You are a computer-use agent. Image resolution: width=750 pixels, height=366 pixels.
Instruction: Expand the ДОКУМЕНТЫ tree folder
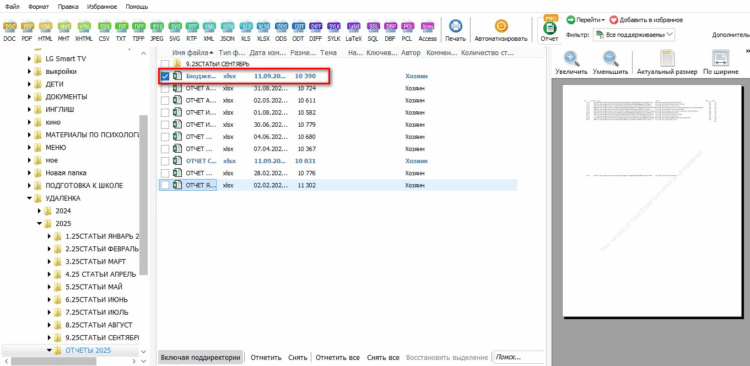pyautogui.click(x=29, y=97)
